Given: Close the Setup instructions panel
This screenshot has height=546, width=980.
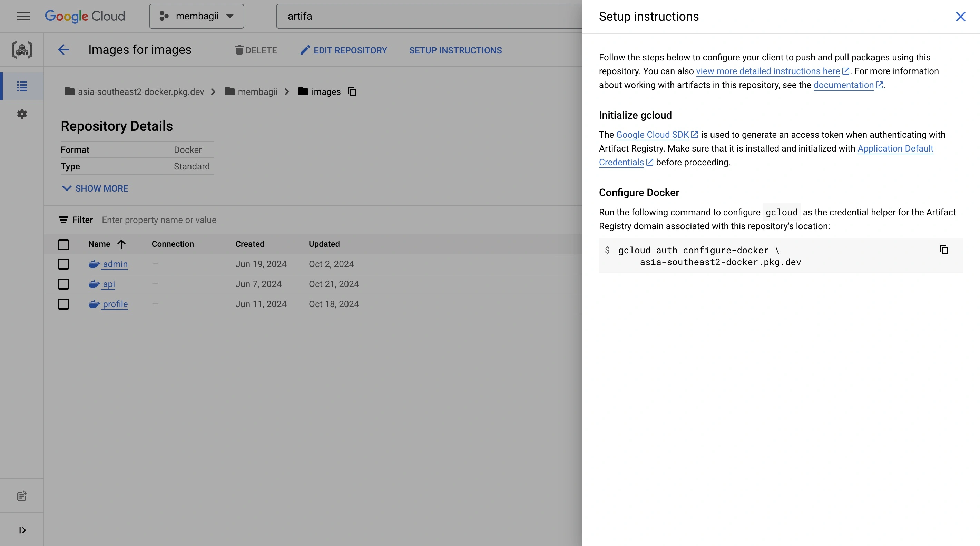Looking at the screenshot, I should [961, 16].
